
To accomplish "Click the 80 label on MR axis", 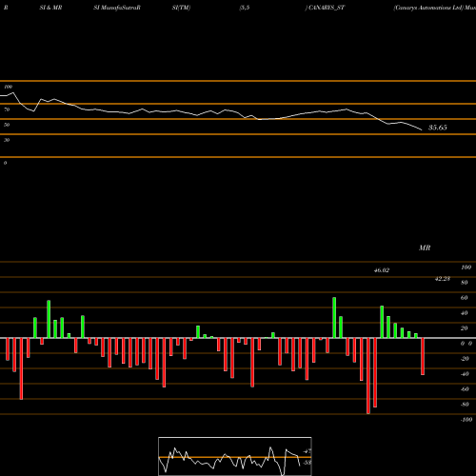I will [x=465, y=283].
